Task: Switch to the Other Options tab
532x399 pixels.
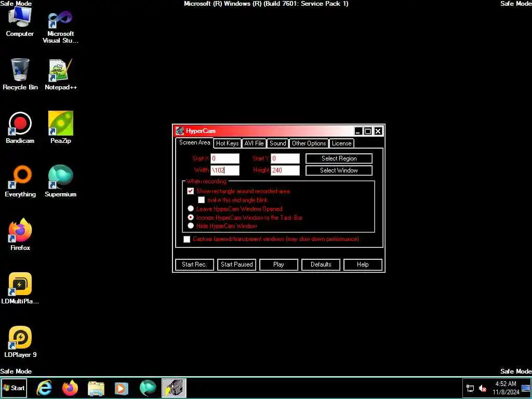Action: (309, 143)
